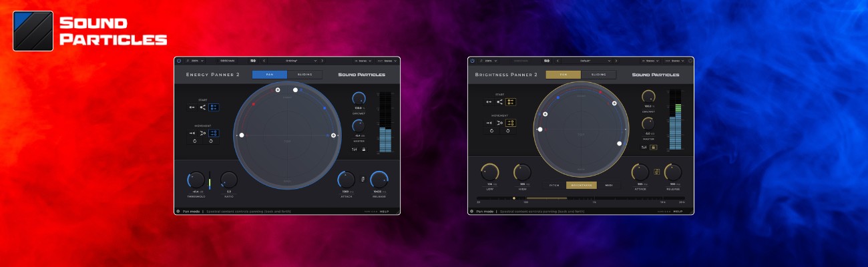Click the Ratio knob
Image resolution: width=868 pixels, height=267 pixels.
point(229,180)
